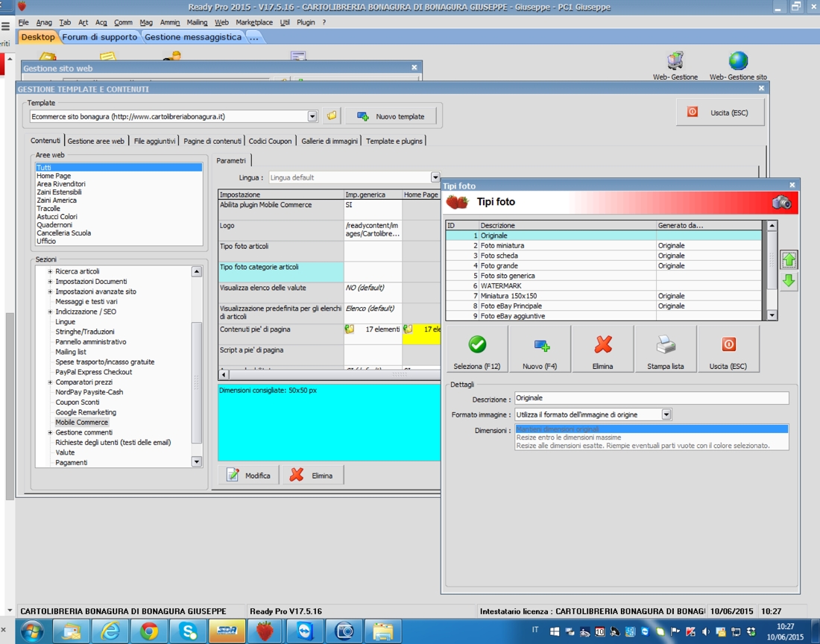Select the Miniatura 150x150 row
The height and width of the screenshot is (644, 820).
[x=604, y=296]
